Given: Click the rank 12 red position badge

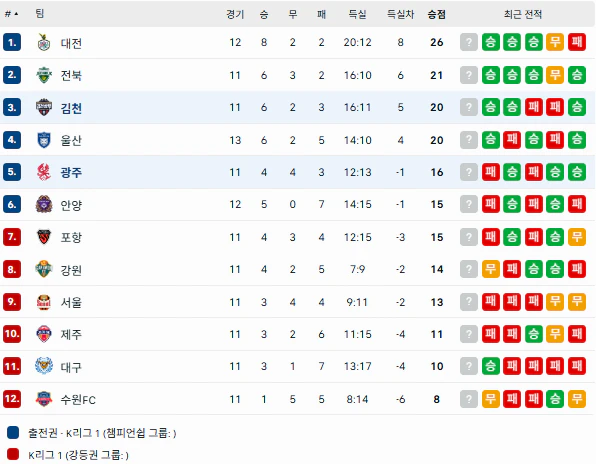Looking at the screenshot, I should [12, 399].
